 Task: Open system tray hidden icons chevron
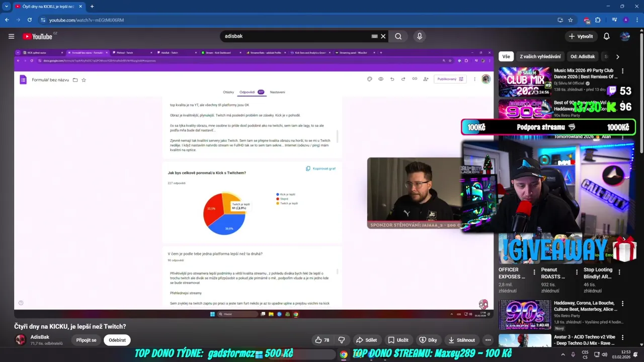(x=562, y=354)
